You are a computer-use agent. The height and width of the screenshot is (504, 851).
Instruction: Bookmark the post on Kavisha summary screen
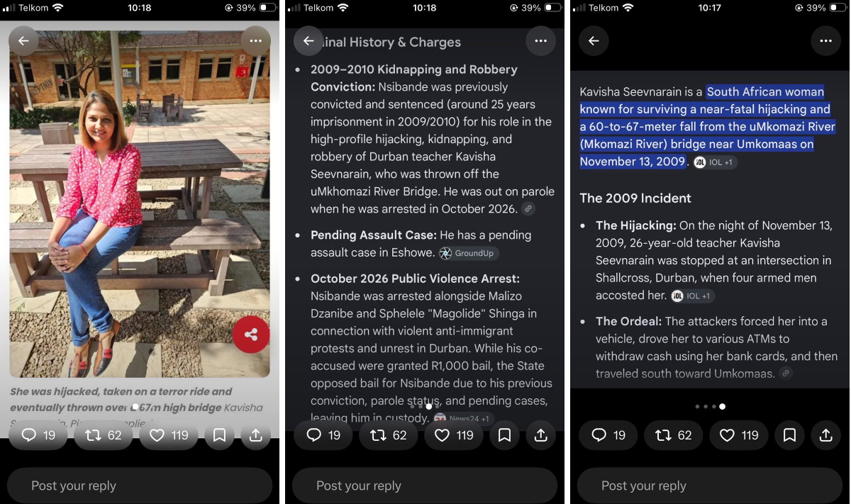[x=790, y=435]
